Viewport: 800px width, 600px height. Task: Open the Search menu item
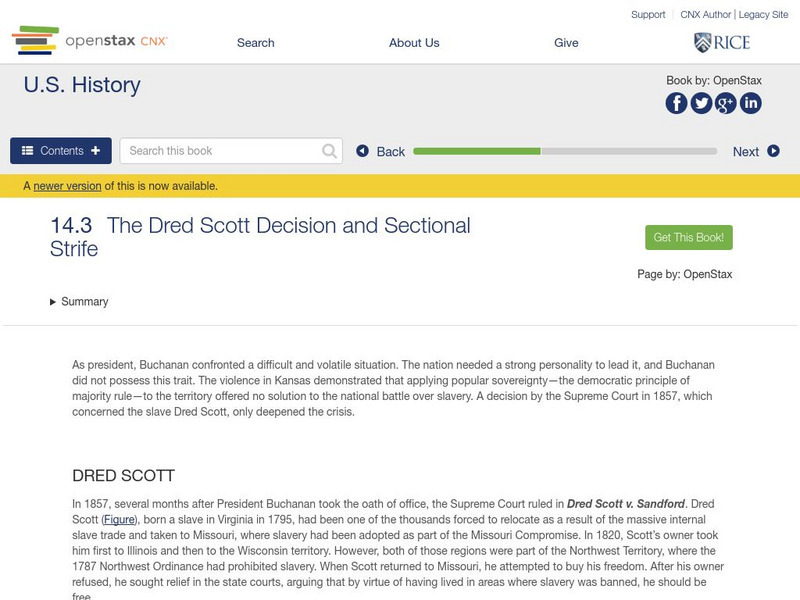point(256,43)
